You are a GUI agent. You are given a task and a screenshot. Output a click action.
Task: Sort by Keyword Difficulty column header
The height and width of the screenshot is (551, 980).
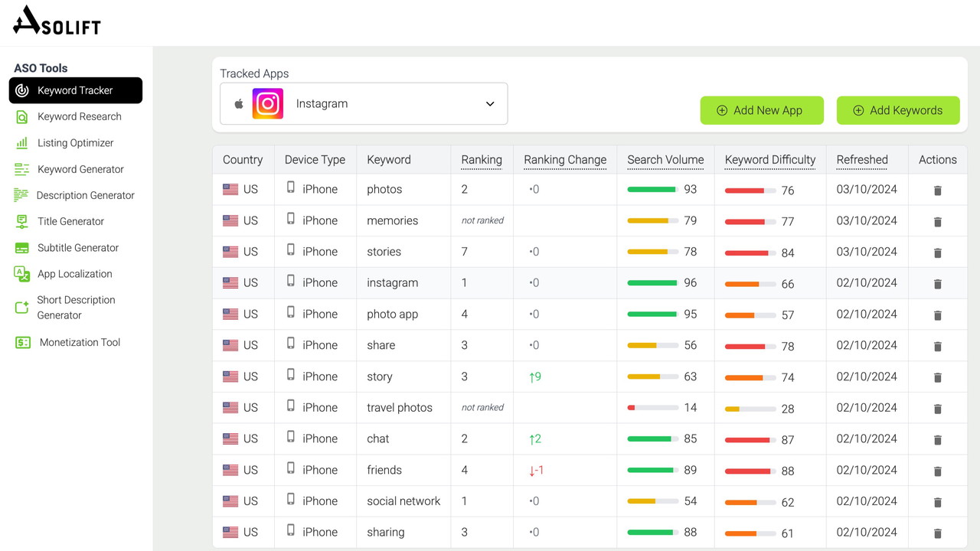click(x=770, y=160)
